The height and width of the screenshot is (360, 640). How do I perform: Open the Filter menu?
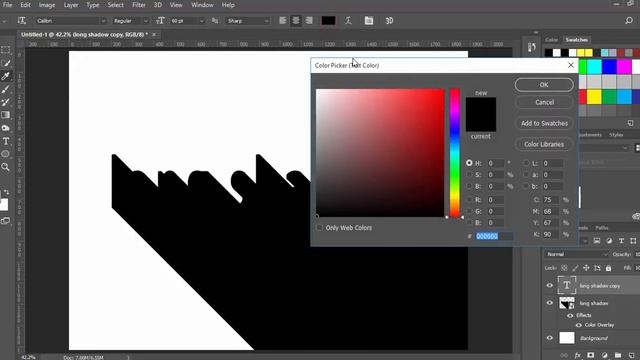139,5
